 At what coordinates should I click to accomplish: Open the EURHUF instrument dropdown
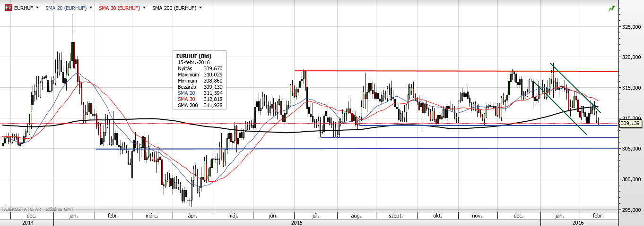(37, 8)
